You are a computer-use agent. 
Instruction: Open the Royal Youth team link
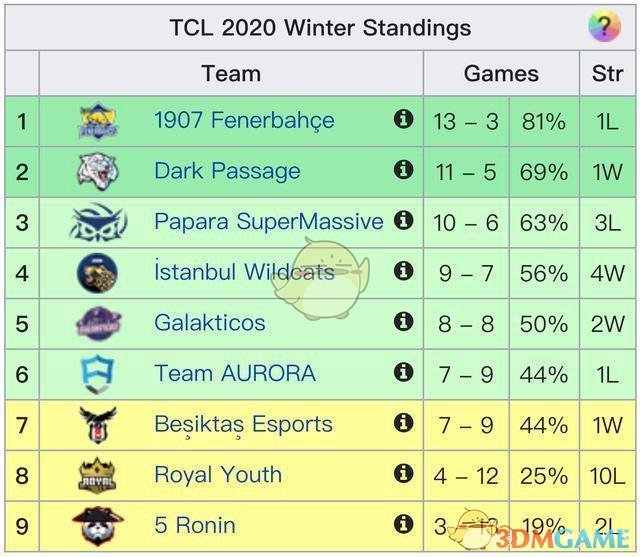pos(218,475)
